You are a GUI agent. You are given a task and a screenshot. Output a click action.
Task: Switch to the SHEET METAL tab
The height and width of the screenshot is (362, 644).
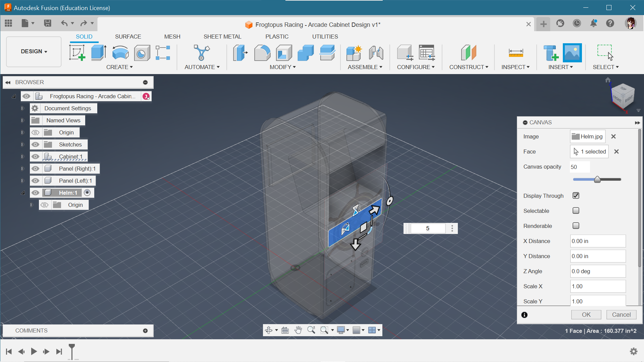222,37
